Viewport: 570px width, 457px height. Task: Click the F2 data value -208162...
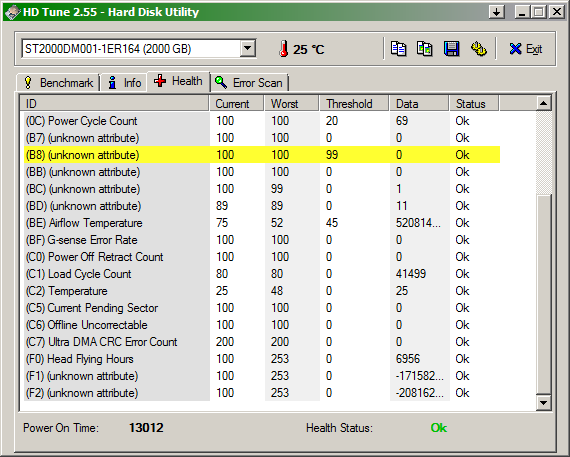click(x=420, y=393)
